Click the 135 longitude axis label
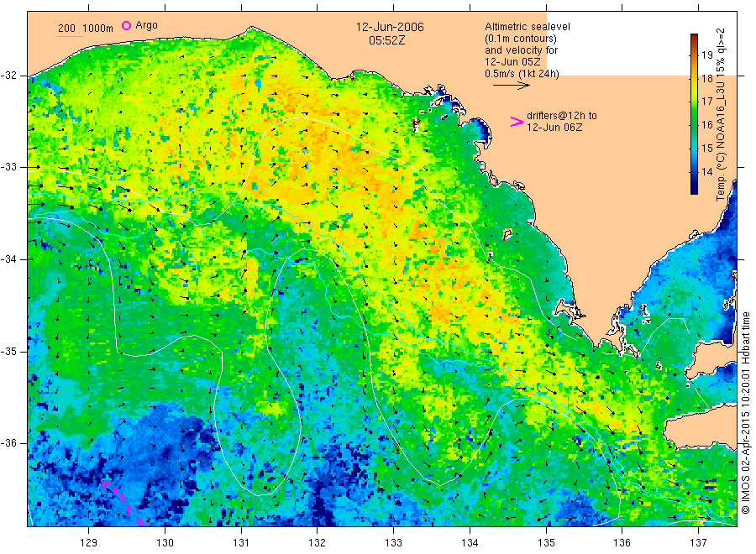Image resolution: width=756 pixels, height=554 pixels. point(546,543)
